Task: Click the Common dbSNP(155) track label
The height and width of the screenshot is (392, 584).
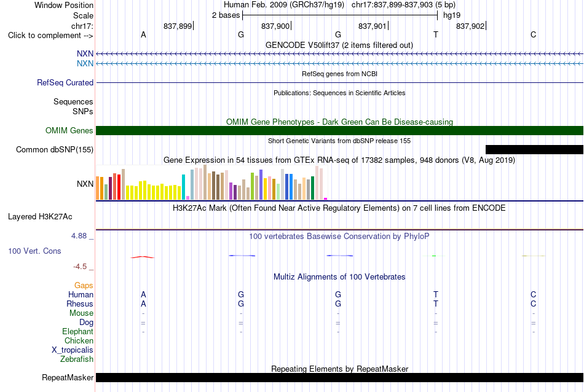Action: [55, 150]
